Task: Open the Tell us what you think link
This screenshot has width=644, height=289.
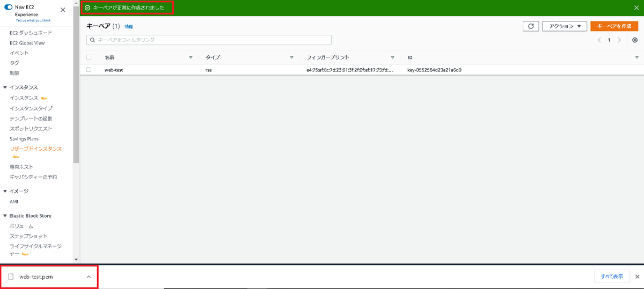Action: 33,20
